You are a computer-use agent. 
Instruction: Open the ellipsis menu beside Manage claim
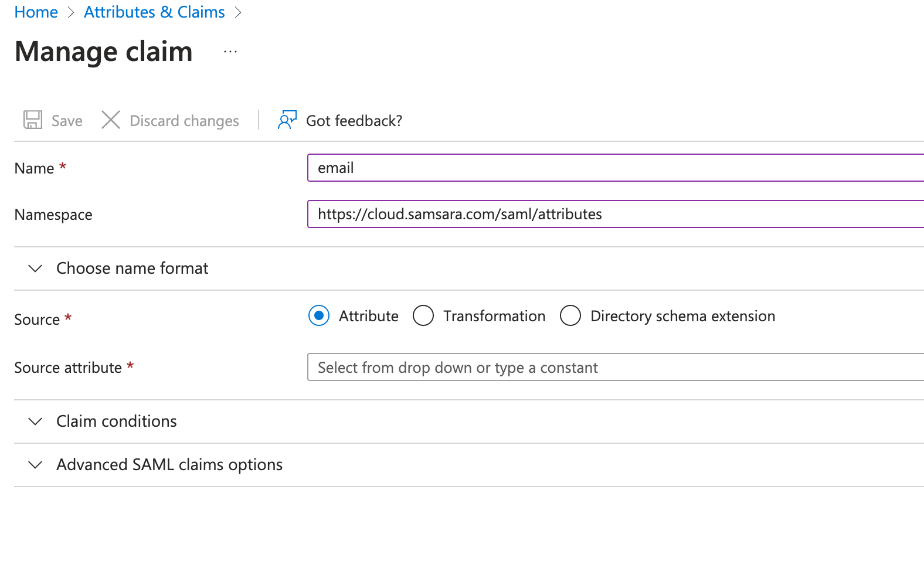point(230,52)
